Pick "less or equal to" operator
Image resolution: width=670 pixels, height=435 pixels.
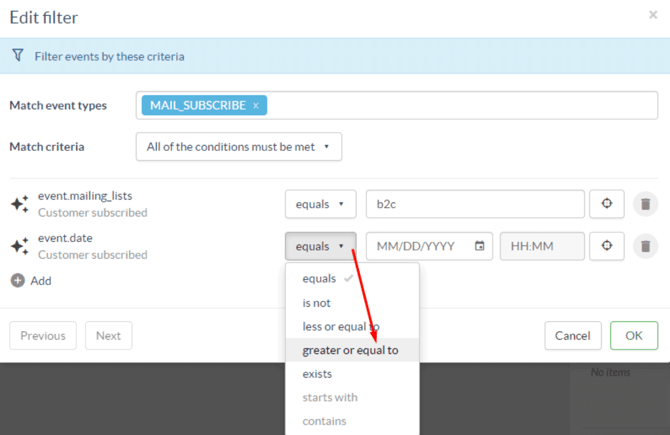[340, 327]
